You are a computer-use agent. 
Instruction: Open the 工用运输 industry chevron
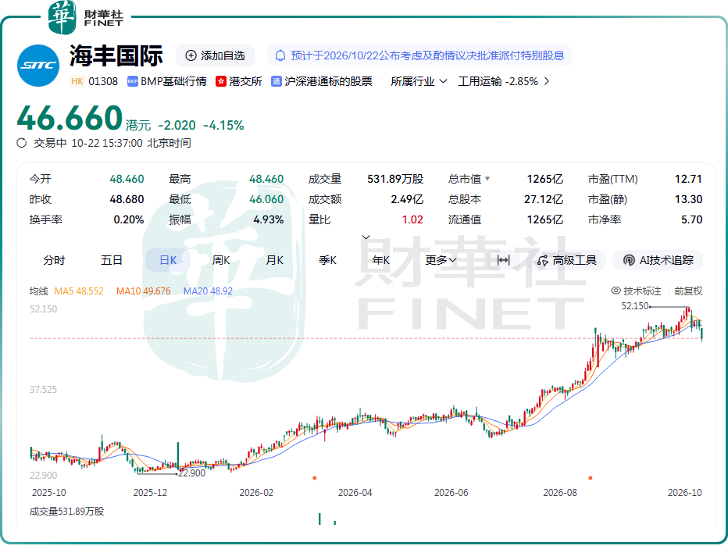point(547,81)
